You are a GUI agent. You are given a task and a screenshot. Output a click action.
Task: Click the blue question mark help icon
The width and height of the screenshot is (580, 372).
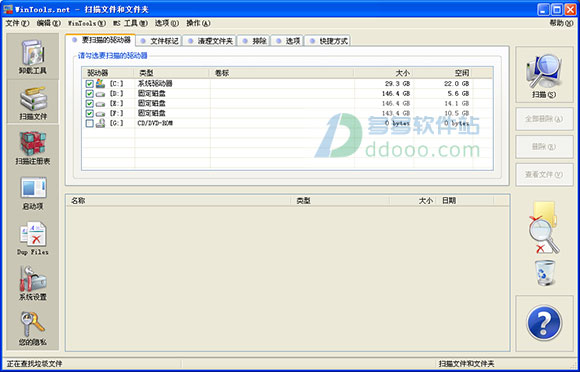[x=544, y=323]
